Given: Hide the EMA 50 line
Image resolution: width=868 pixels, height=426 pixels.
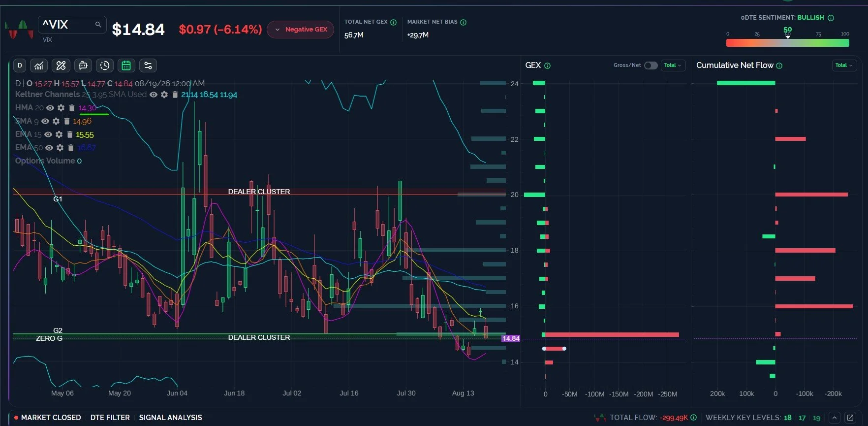Looking at the screenshot, I should click(49, 148).
